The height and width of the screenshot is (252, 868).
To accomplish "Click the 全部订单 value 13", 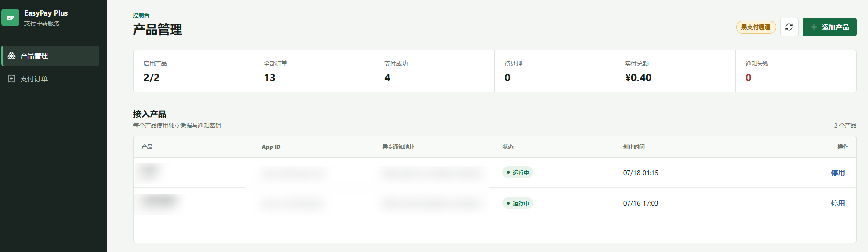I will tap(270, 78).
